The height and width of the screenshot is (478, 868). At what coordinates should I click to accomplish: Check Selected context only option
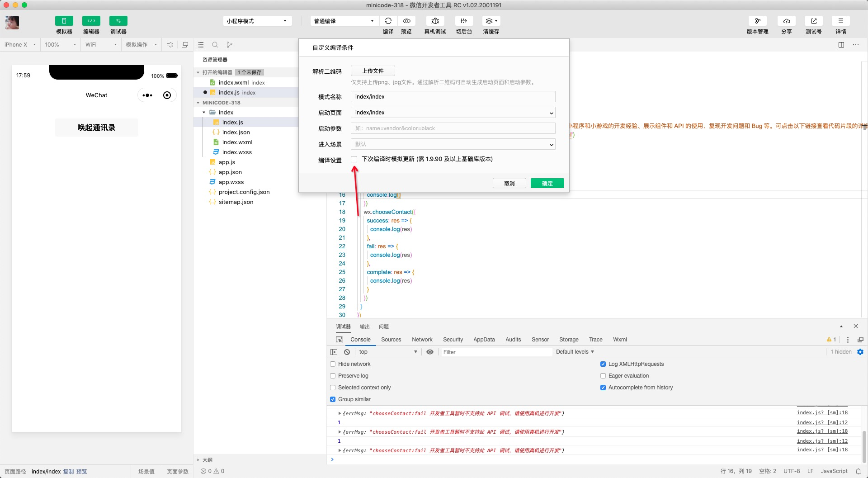click(x=333, y=388)
